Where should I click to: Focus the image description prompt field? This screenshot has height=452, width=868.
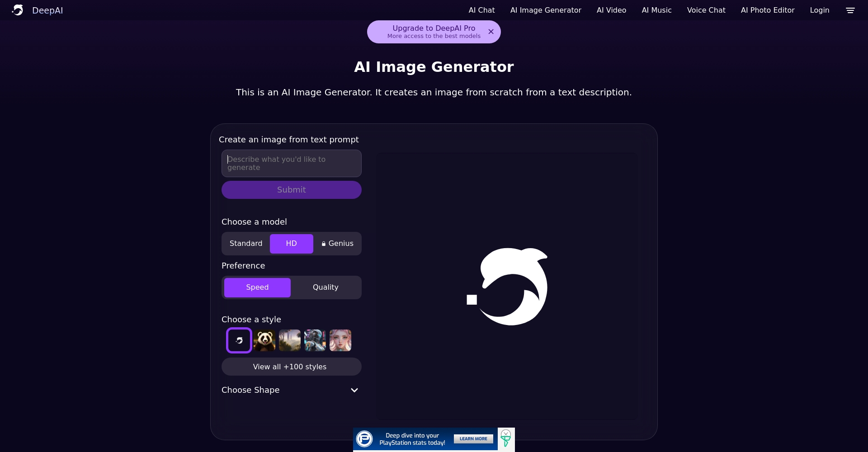292,163
